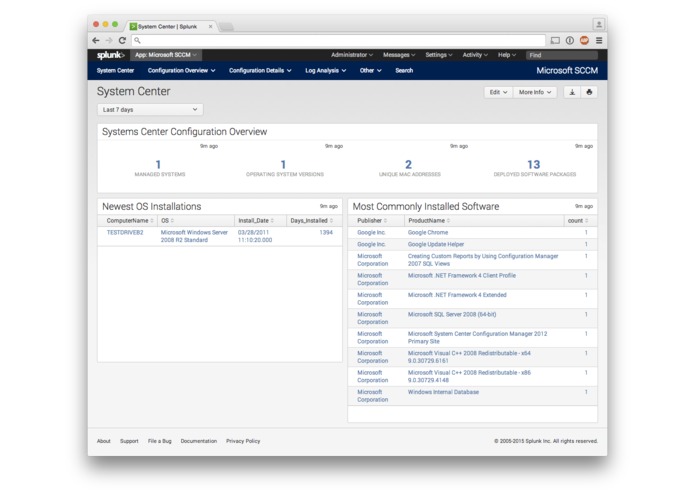Open the Documentation footer link
The image size is (695, 494).
[199, 441]
